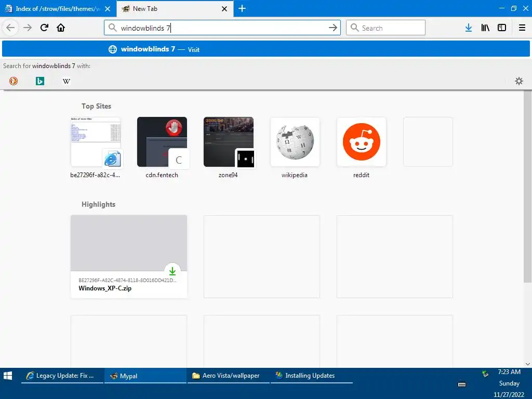Image resolution: width=532 pixels, height=399 pixels.
Task: Close the New Tab tab
Action: point(224,9)
